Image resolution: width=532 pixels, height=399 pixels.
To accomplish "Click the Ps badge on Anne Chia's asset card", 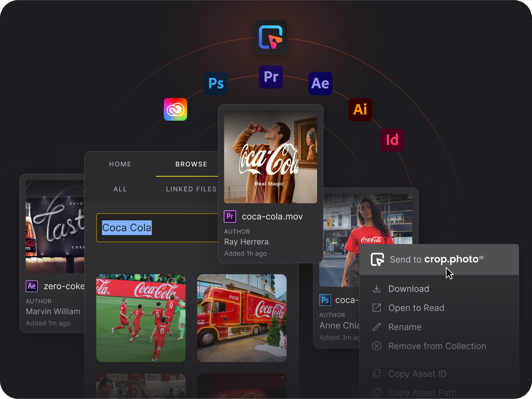I will pyautogui.click(x=325, y=300).
